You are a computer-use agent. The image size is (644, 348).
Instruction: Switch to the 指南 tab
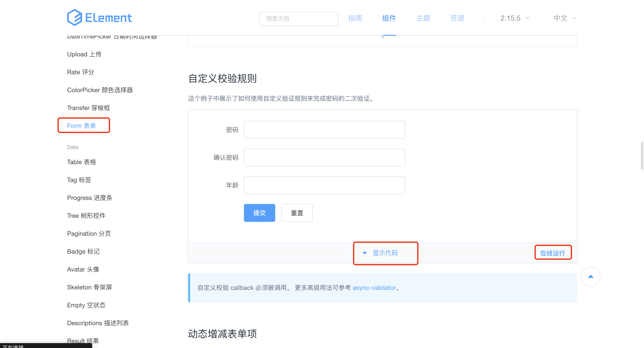pos(355,18)
